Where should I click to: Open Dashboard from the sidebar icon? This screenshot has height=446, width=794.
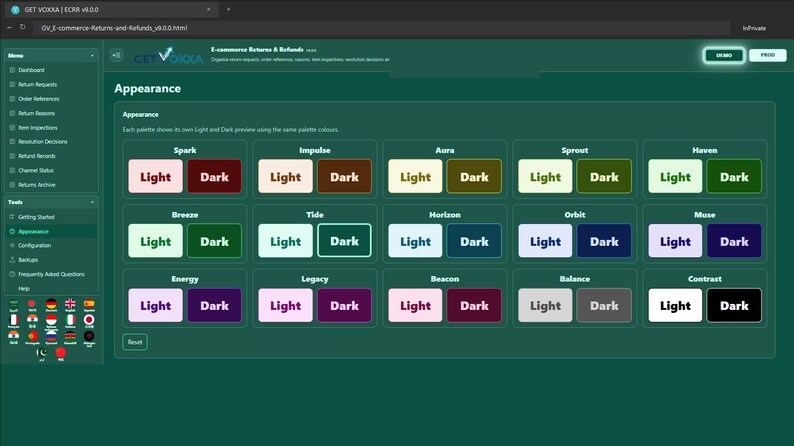pyautogui.click(x=12, y=70)
